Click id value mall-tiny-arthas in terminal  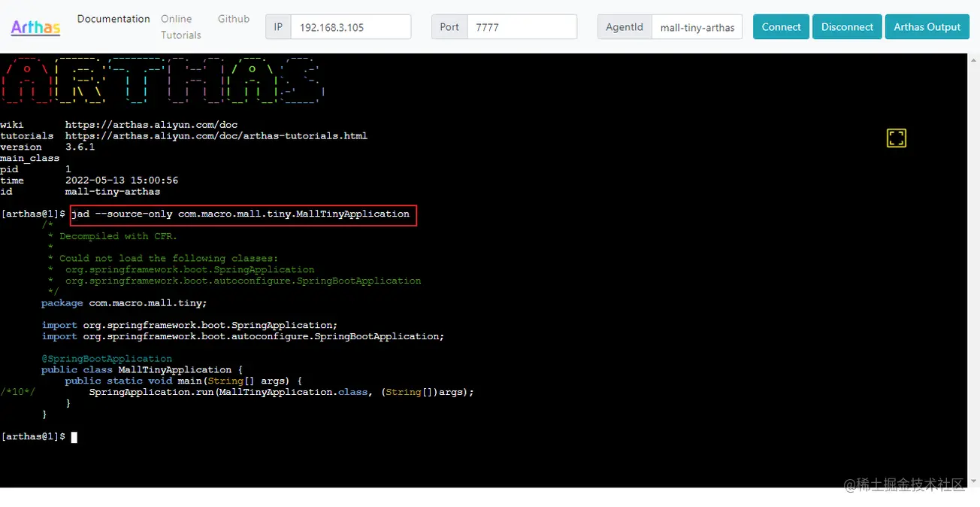pos(113,192)
